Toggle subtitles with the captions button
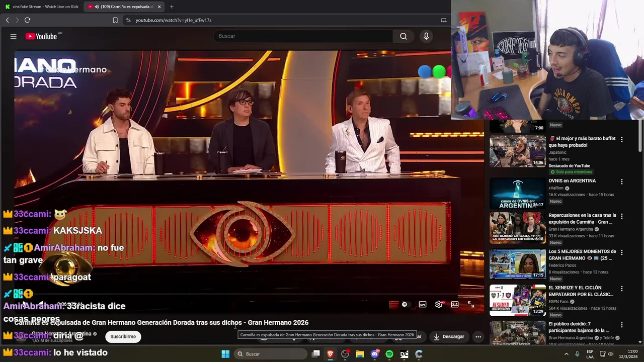 (423, 304)
